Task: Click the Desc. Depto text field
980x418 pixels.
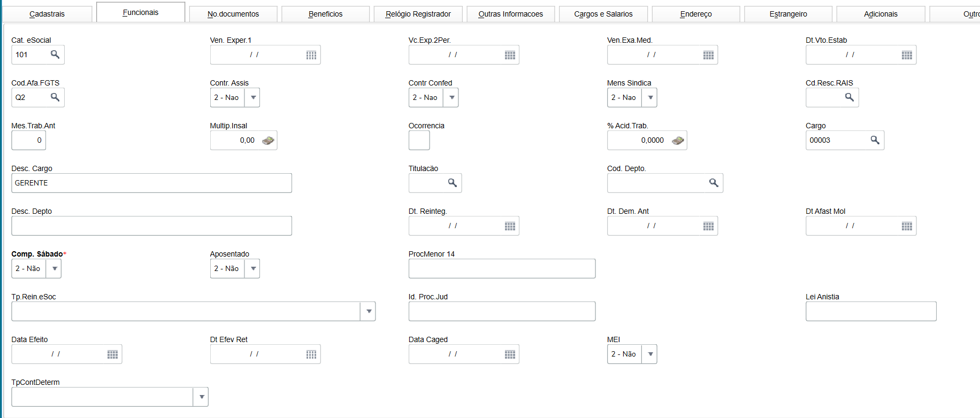Action: [151, 226]
